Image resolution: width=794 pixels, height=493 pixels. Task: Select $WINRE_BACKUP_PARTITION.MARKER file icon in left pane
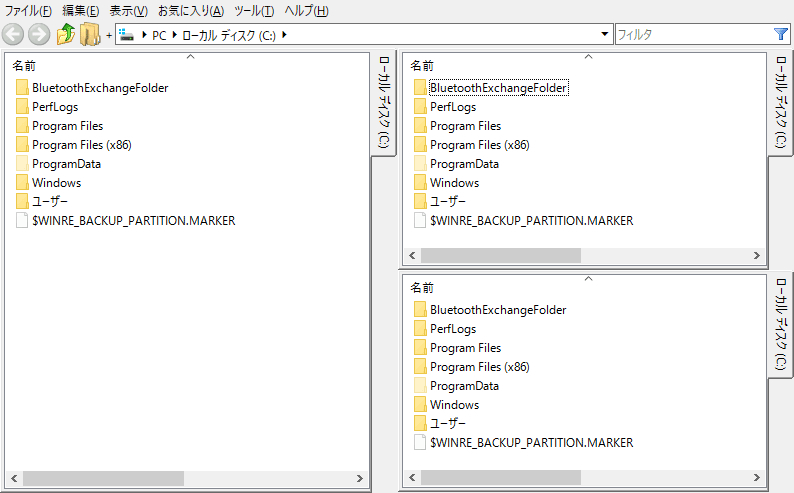(x=22, y=221)
